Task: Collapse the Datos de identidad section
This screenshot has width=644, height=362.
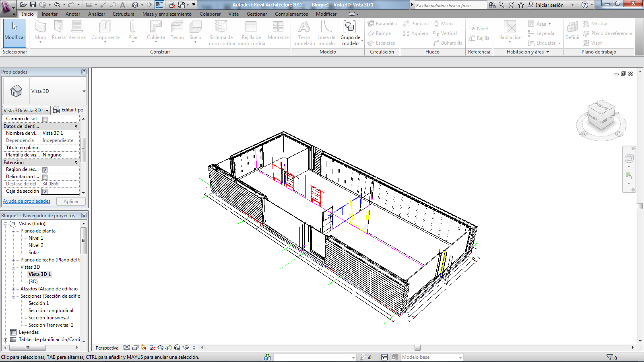Action: [x=75, y=126]
